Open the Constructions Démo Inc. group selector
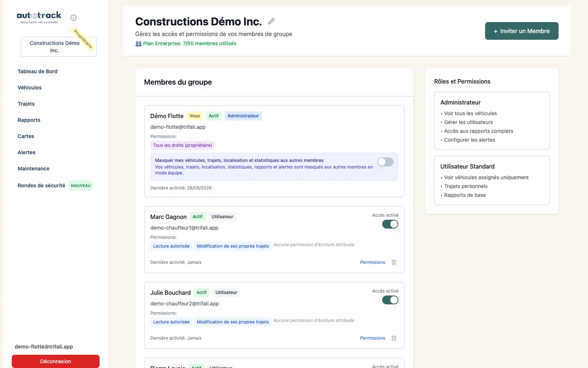 coord(58,47)
